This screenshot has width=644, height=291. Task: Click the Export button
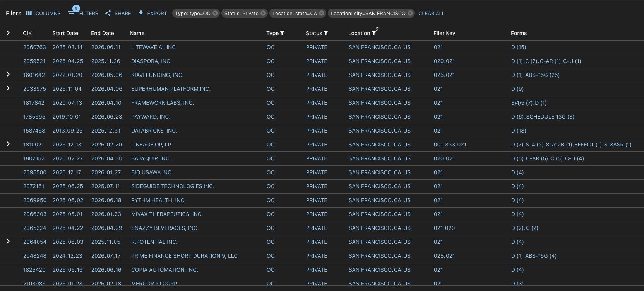tap(152, 13)
